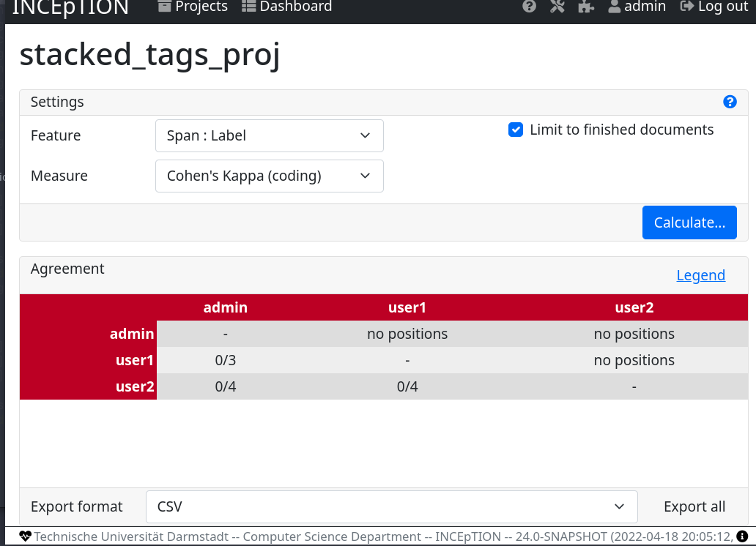
Task: Click no positions cell in user1 row
Action: pyautogui.click(x=634, y=360)
